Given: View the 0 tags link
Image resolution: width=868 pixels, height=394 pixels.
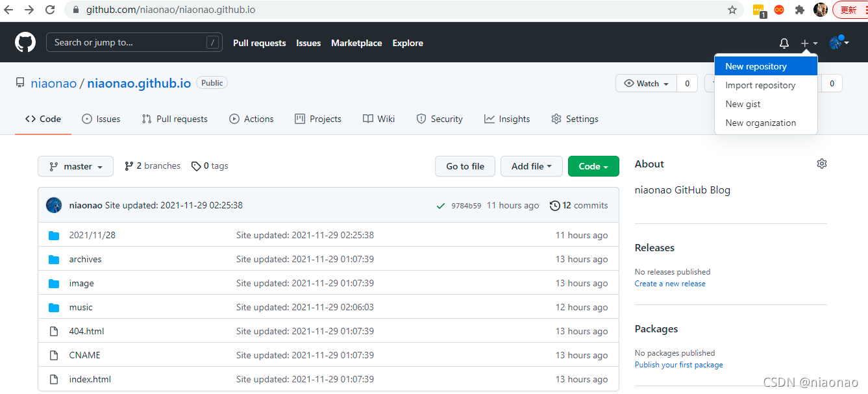Looking at the screenshot, I should [210, 166].
